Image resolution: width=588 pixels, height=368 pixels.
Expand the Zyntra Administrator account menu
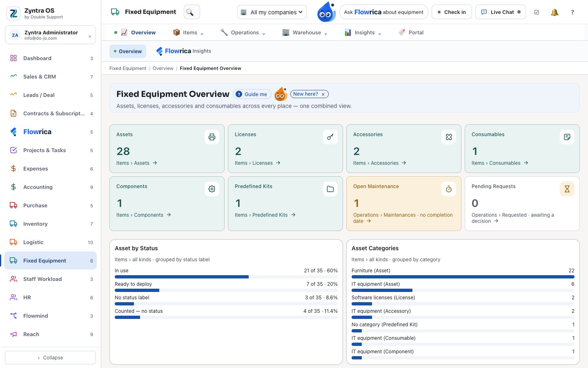[x=50, y=35]
